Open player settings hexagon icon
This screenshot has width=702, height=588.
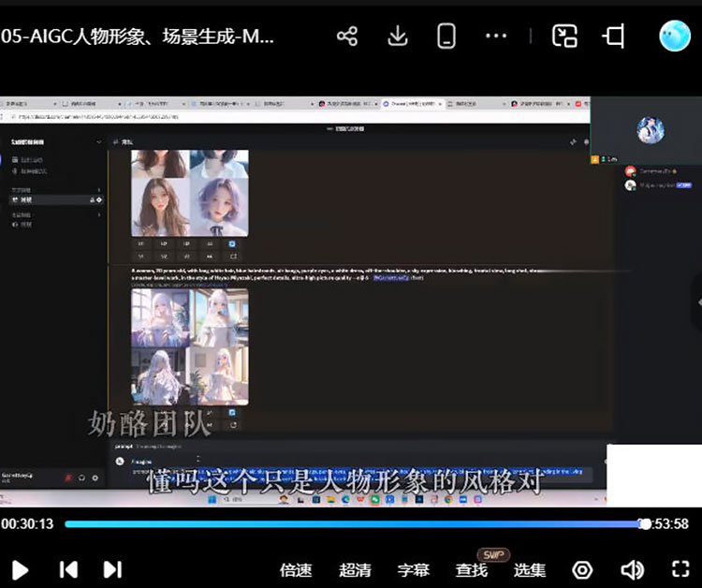tap(583, 569)
